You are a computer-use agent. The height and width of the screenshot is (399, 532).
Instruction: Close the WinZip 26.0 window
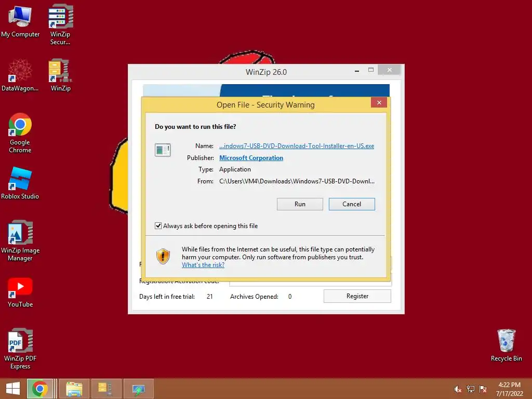coord(390,70)
